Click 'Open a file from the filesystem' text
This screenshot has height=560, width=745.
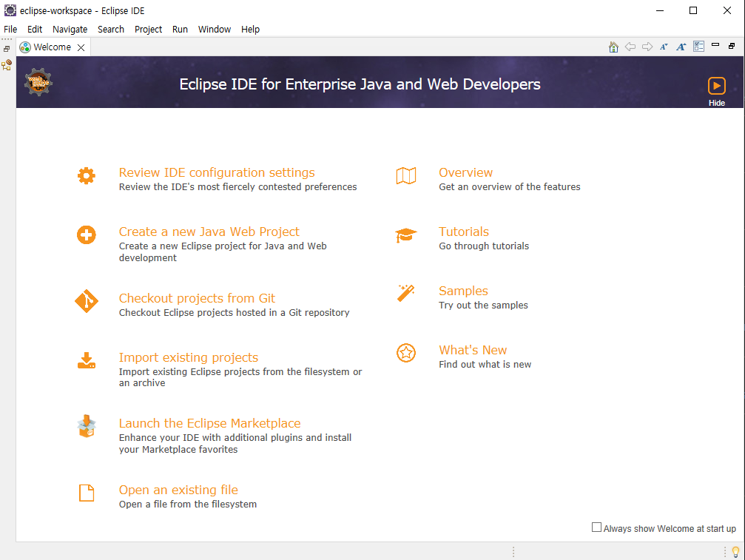(x=188, y=505)
